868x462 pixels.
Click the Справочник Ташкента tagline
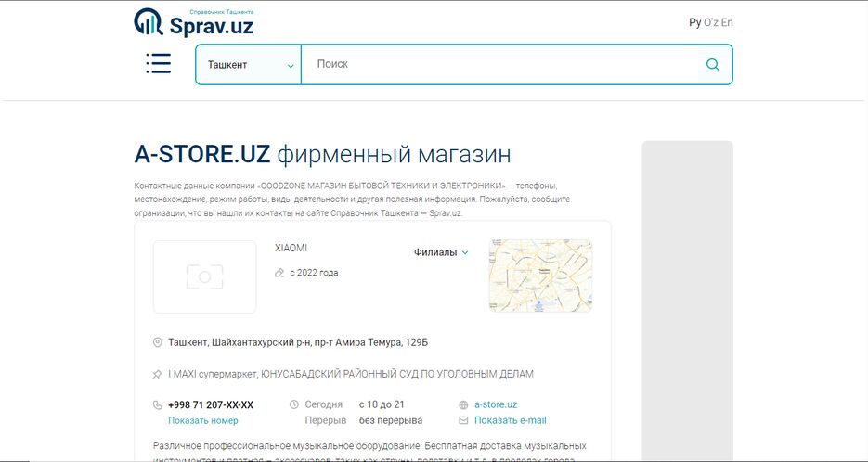pos(222,12)
